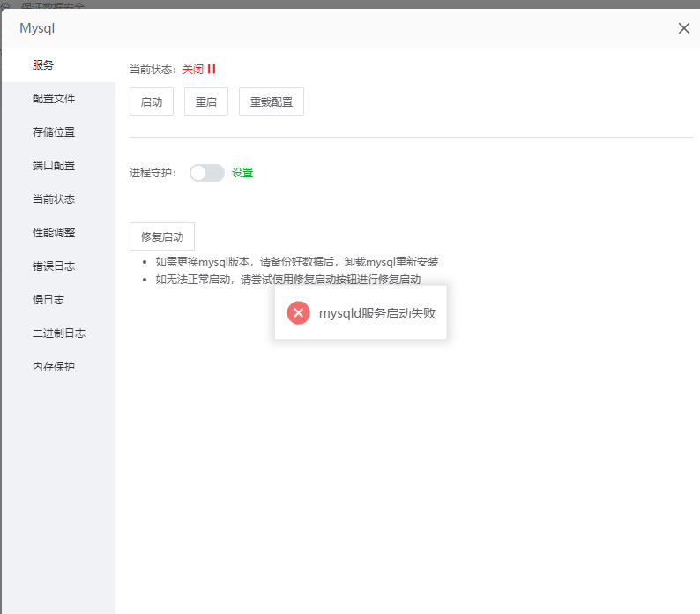This screenshot has width=700, height=614.
Task: Click the tip about 更换mysql版本
Action: (297, 261)
